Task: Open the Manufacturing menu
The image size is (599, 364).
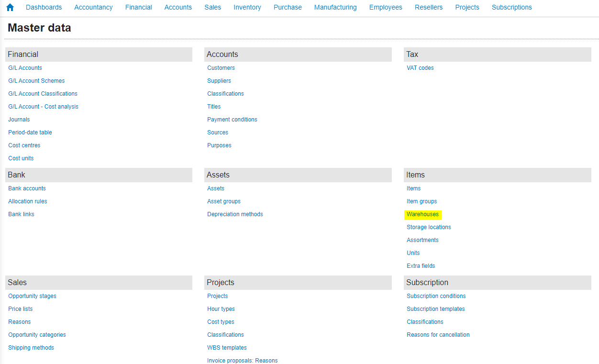Action: (335, 7)
